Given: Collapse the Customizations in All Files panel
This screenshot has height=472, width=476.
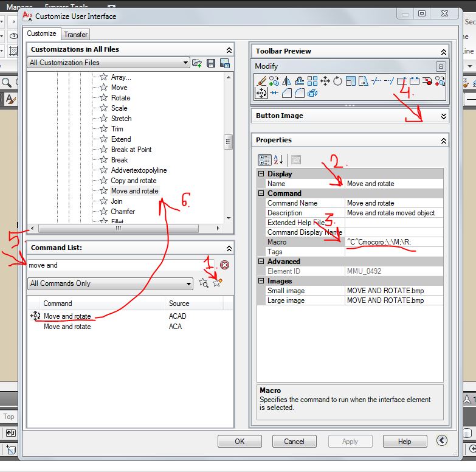Looking at the screenshot, I should click(229, 50).
